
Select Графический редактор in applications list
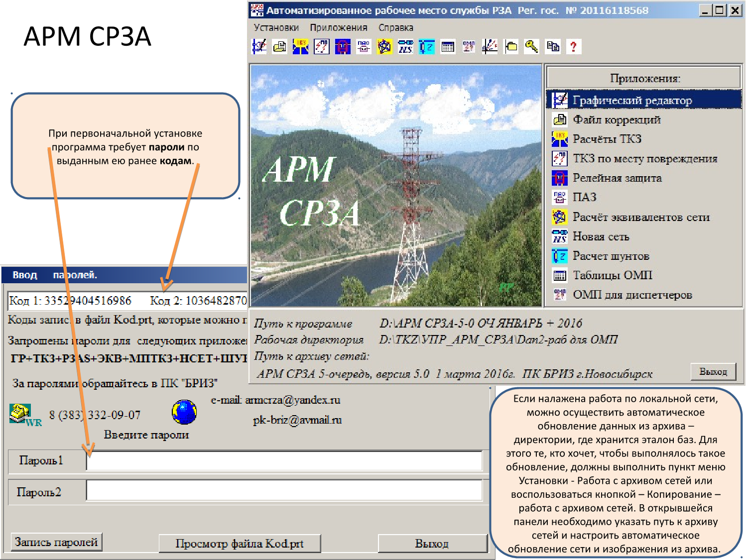631,100
